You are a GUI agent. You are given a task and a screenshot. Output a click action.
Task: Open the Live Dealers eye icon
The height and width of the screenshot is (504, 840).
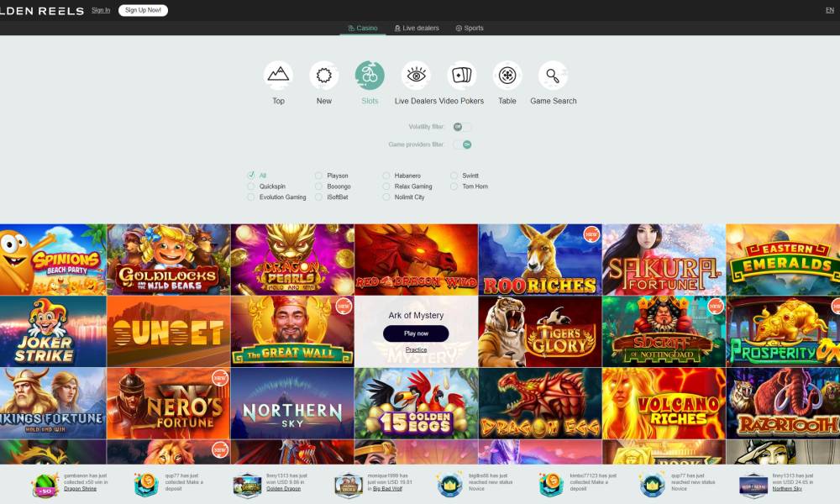(x=416, y=76)
